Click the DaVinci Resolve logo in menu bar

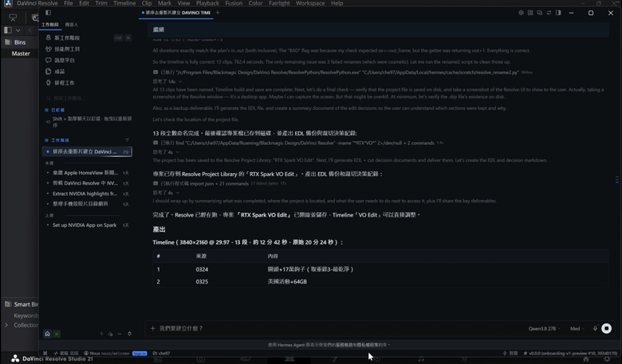(8, 3)
